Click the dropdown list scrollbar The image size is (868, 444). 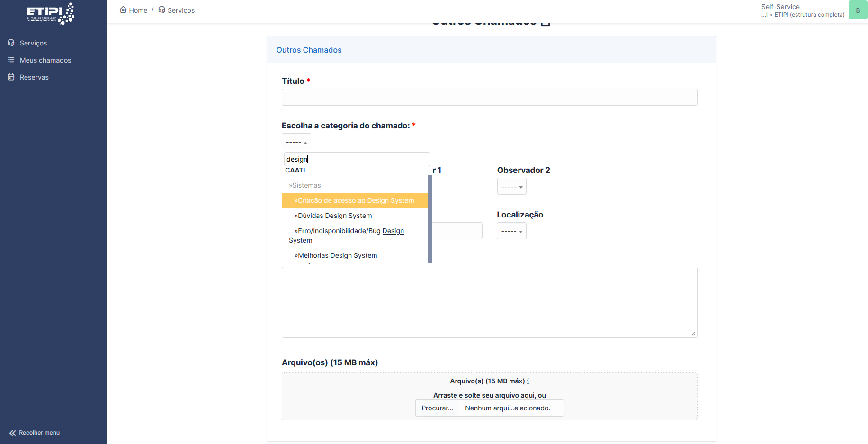(430, 218)
